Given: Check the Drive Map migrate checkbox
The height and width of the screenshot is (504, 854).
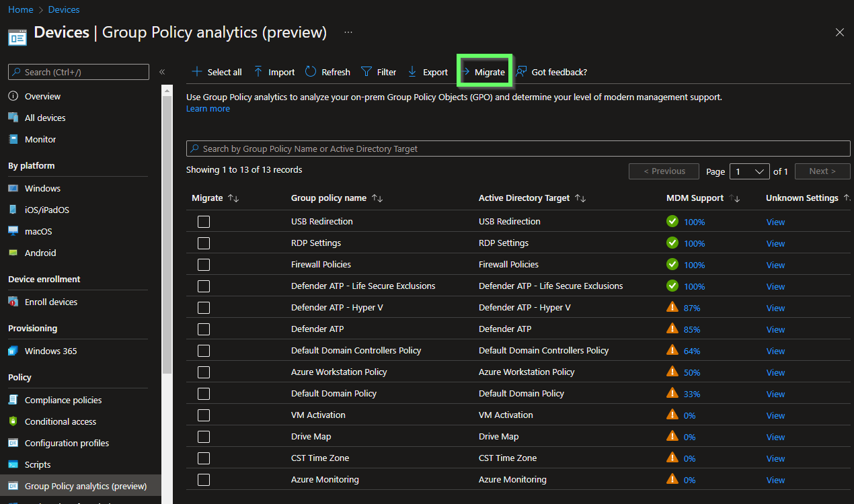Looking at the screenshot, I should point(204,437).
